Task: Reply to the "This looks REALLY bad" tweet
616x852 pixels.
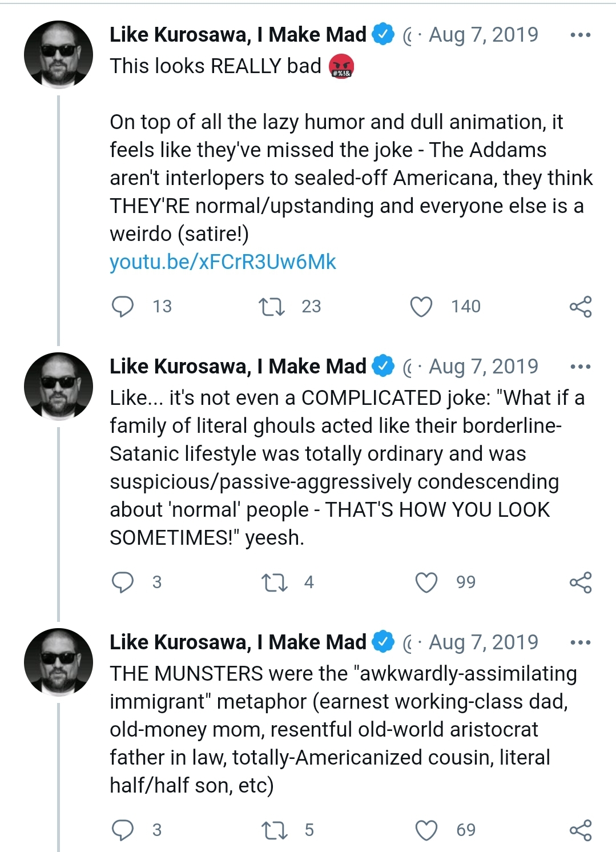Action: 122,307
